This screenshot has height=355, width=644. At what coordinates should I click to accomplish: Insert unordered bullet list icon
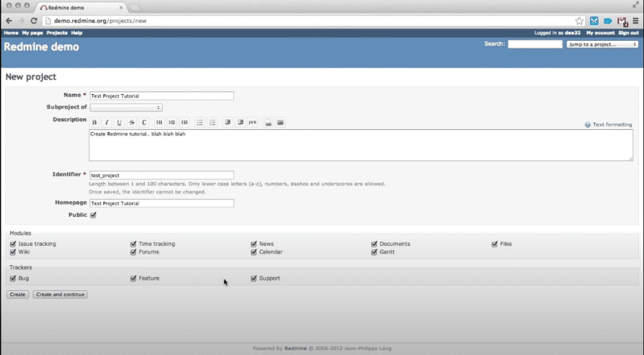click(x=199, y=123)
